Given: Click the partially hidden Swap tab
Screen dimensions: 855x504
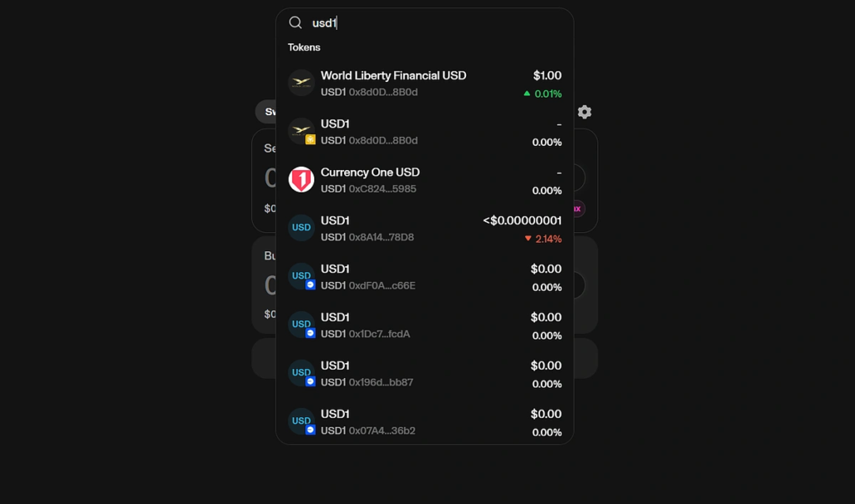Looking at the screenshot, I should pos(266,112).
